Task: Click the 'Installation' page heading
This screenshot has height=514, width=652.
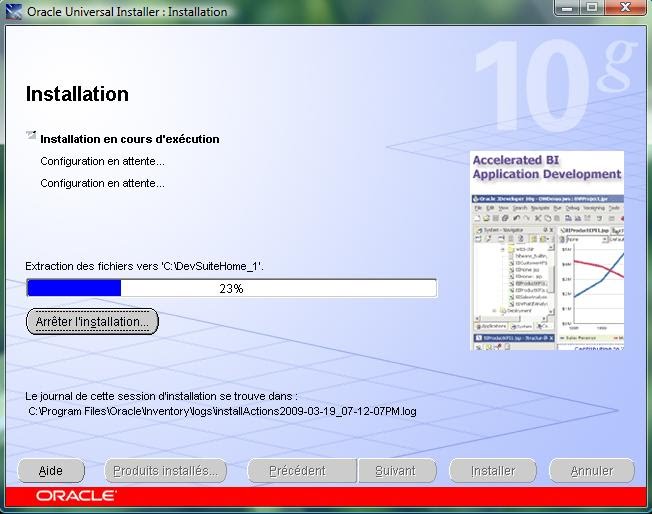Action: pyautogui.click(x=77, y=94)
